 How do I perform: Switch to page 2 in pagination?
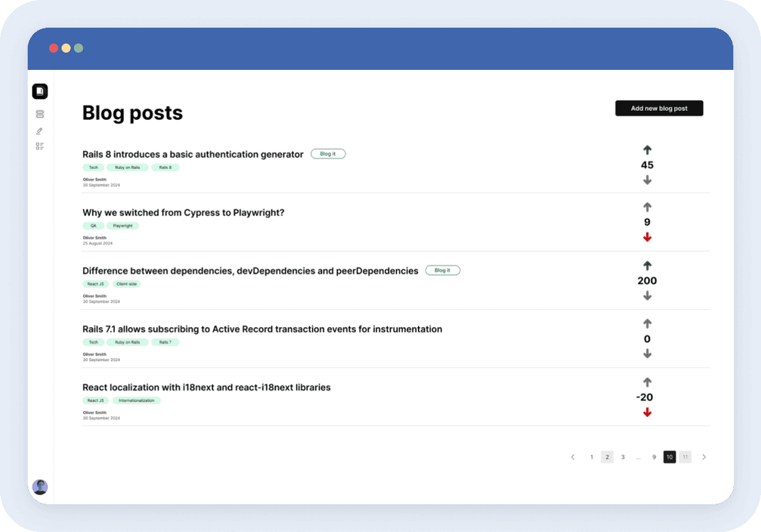tap(607, 457)
